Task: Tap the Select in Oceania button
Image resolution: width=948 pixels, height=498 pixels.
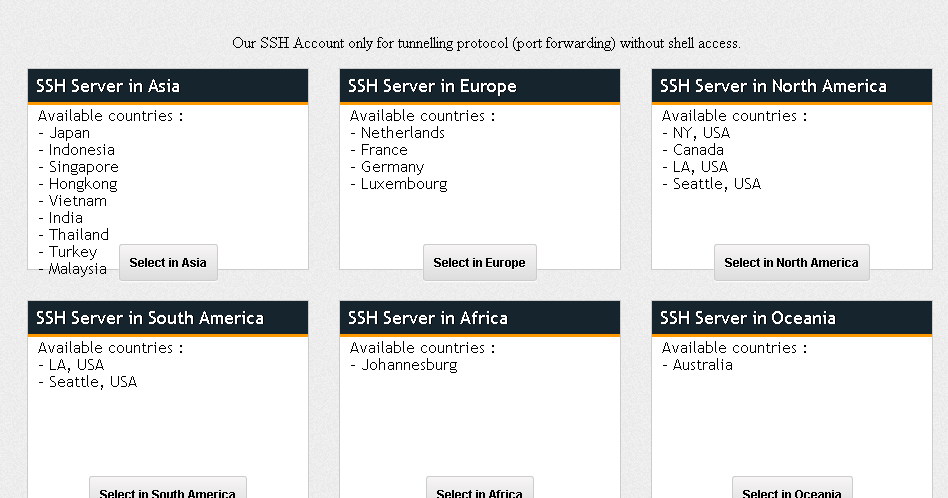Action: [x=792, y=488]
